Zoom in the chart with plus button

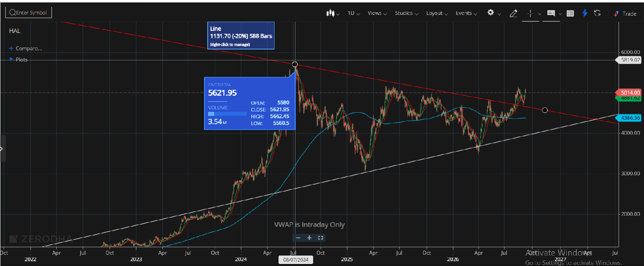pyautogui.click(x=310, y=238)
